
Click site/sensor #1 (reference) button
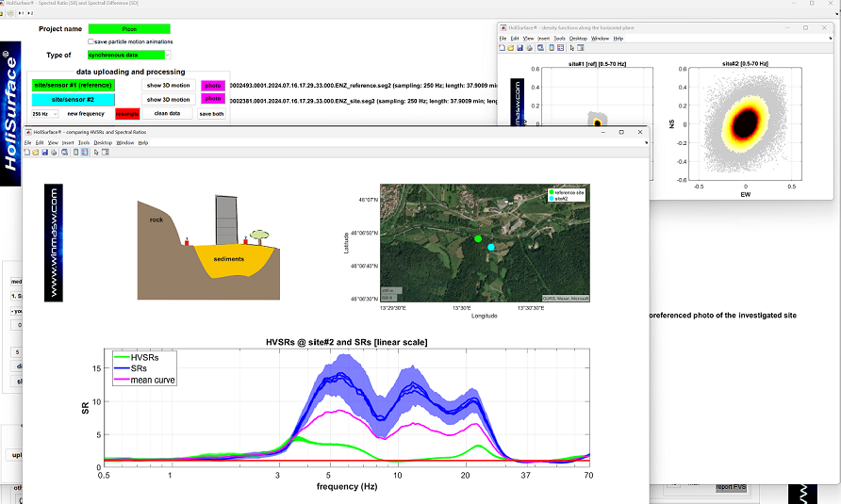tap(73, 85)
